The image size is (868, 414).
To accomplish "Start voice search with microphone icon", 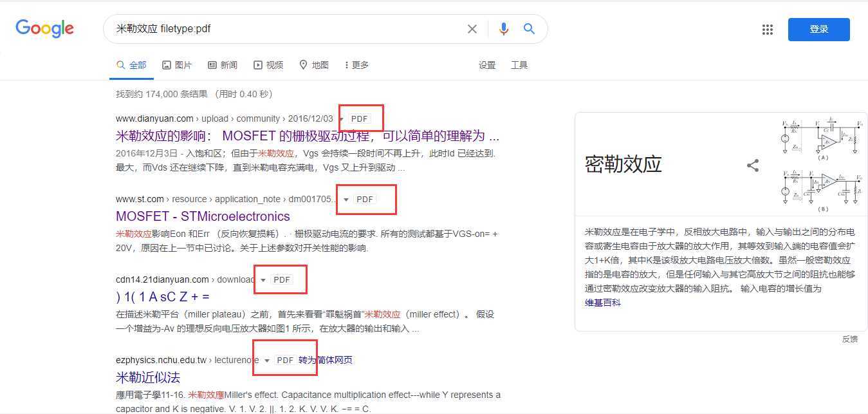I will [504, 29].
